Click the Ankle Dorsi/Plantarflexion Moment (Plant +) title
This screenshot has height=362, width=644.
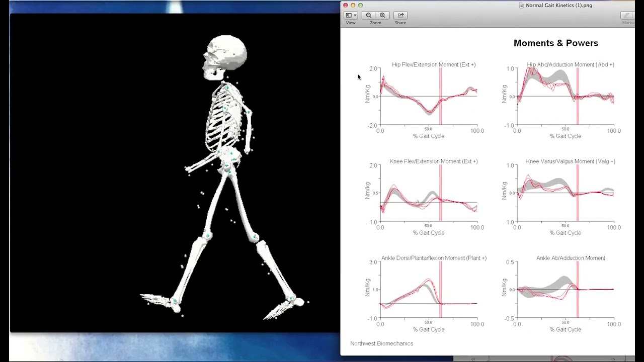(434, 258)
